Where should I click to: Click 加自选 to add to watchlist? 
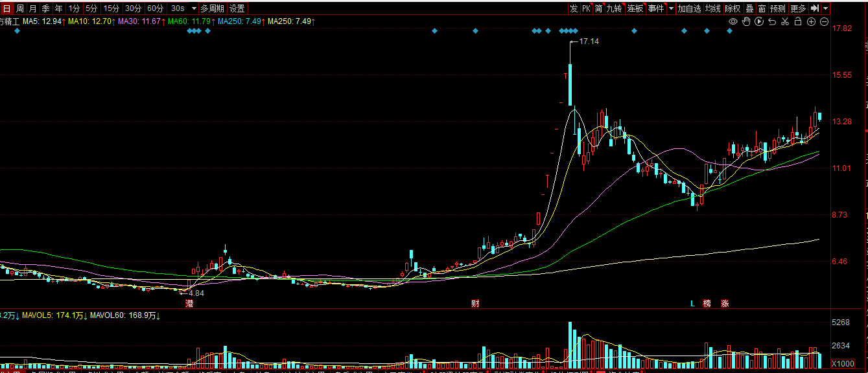(x=690, y=8)
